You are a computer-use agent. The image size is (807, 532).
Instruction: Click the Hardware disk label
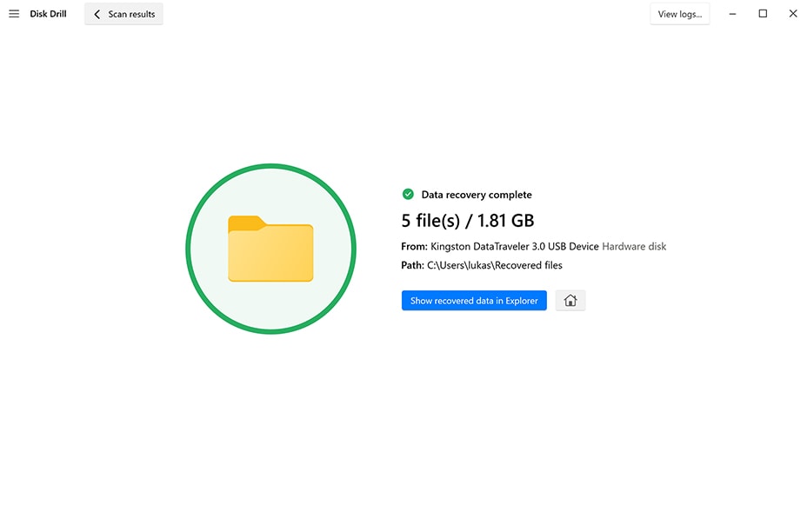(634, 246)
